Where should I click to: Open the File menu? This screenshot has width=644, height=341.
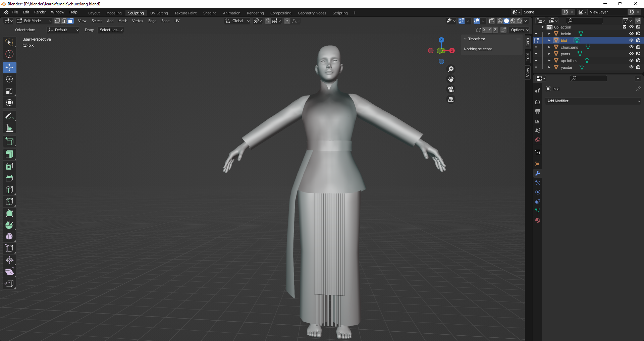coord(15,12)
